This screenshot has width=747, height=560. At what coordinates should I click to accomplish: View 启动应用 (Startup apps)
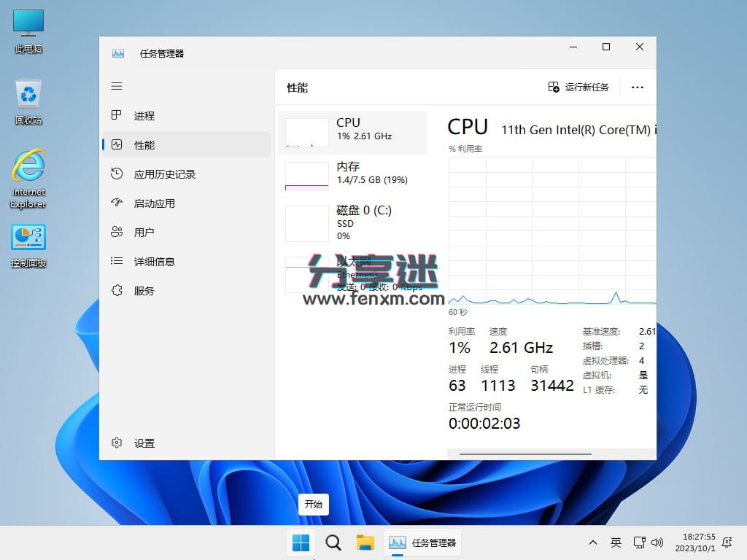pos(155,203)
